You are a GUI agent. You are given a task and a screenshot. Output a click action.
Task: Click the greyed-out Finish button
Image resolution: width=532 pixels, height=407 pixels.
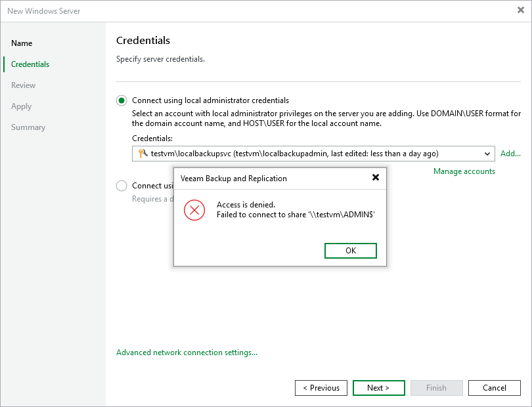coord(437,388)
